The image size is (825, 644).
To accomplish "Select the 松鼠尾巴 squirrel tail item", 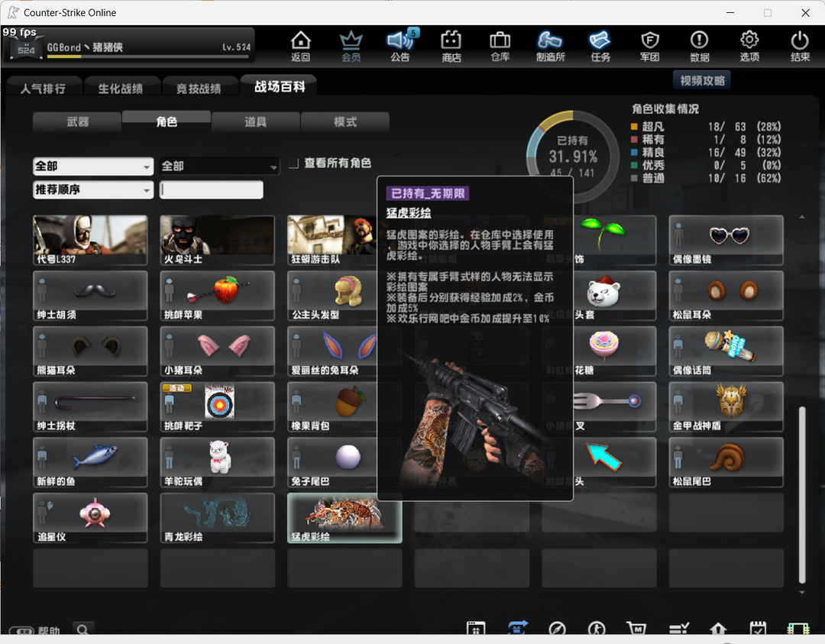I will pos(726,462).
